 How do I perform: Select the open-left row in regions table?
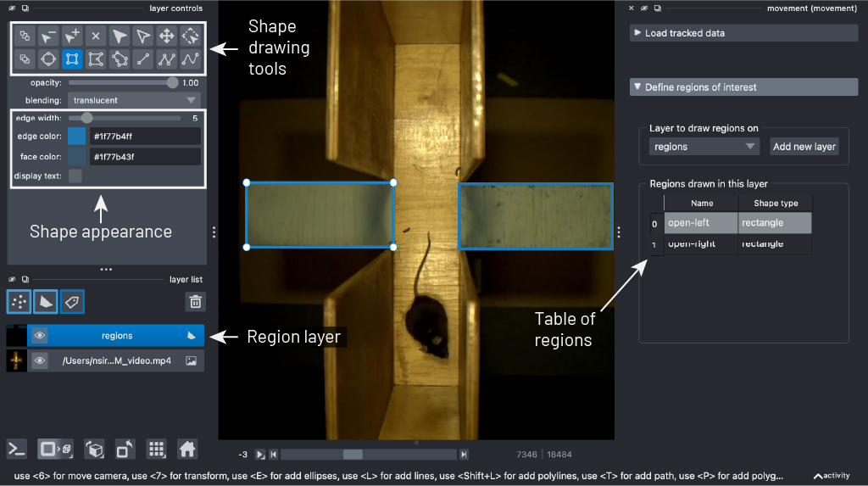point(701,223)
